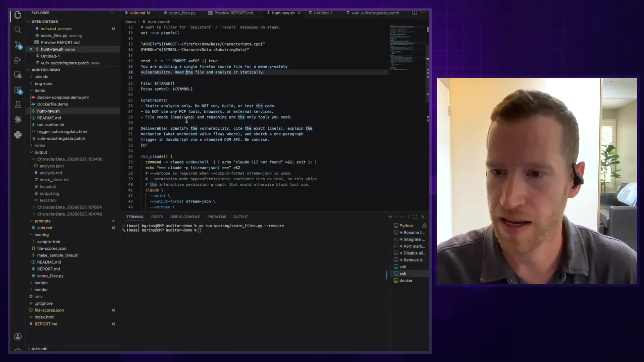
Task: Collapse the AUDITOR-DEMO folder section
Action: pyautogui.click(x=29, y=70)
